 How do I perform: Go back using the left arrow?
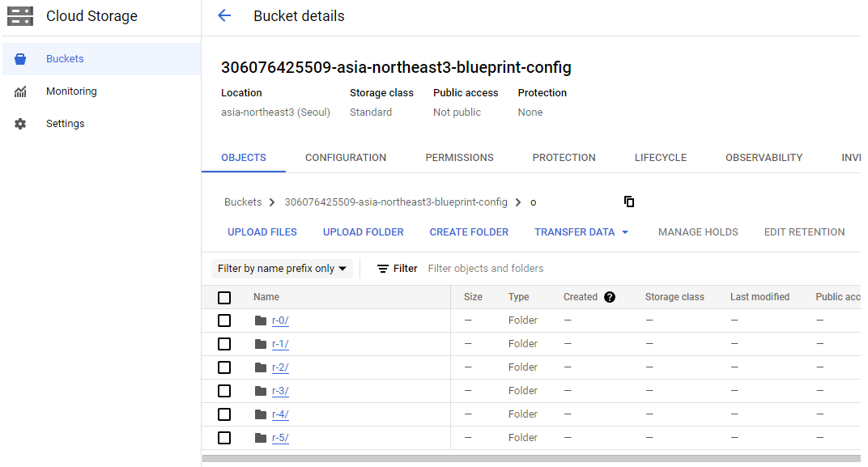pyautogui.click(x=224, y=15)
